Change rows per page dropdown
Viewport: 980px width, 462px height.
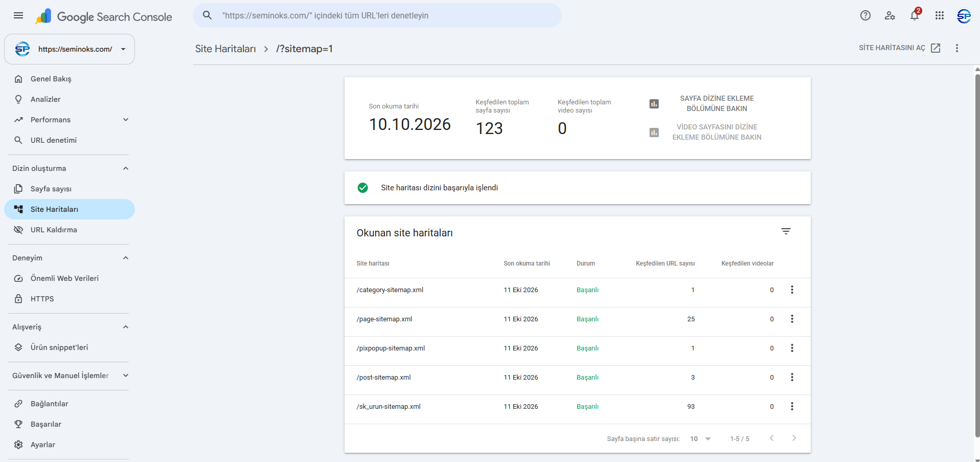click(701, 439)
